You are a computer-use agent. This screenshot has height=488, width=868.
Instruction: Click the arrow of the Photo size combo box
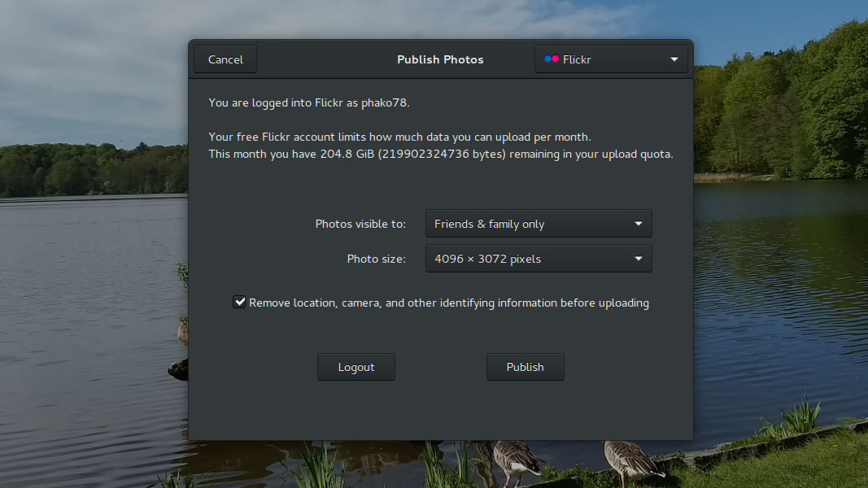[x=638, y=259]
